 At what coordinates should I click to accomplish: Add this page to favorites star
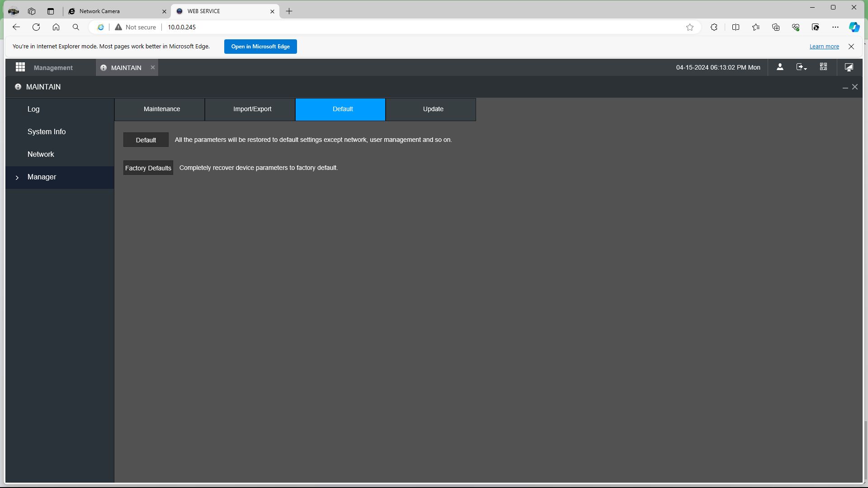point(690,27)
